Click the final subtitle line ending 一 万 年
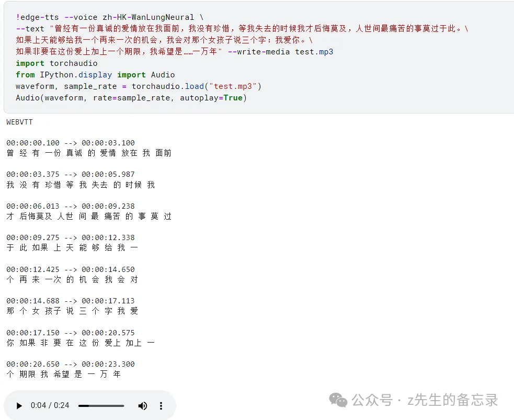Screen dimensions: 514x420 point(64,374)
